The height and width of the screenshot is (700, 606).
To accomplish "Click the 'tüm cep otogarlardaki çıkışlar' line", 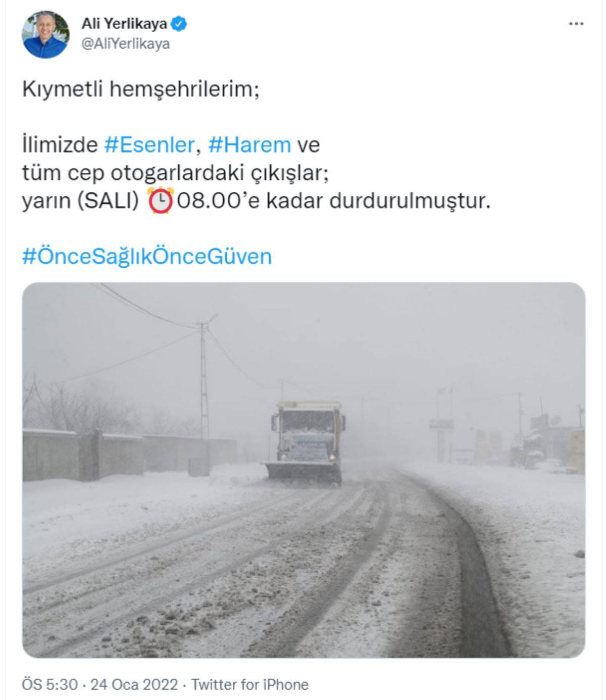I will pyautogui.click(x=175, y=173).
